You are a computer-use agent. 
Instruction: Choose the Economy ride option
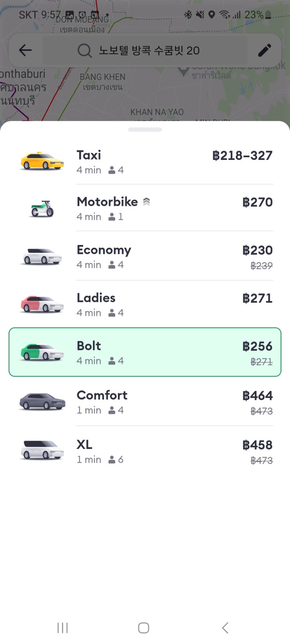click(145, 256)
